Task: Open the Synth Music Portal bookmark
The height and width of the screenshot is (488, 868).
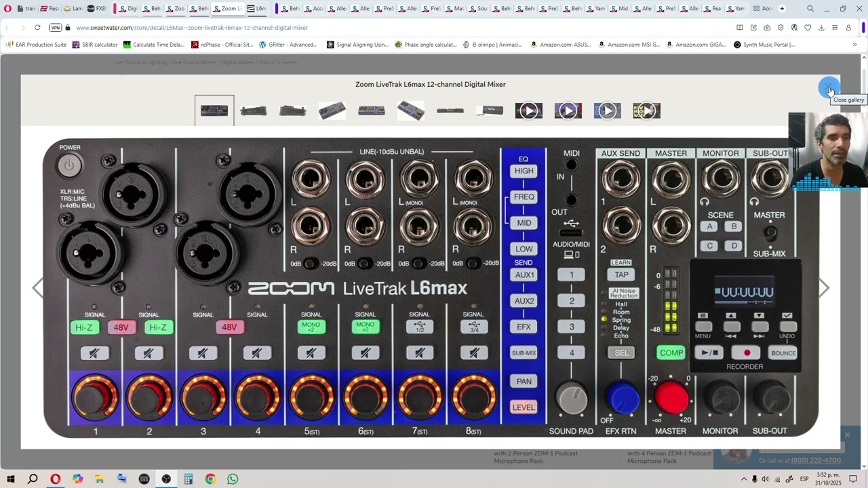Action: pos(764,45)
